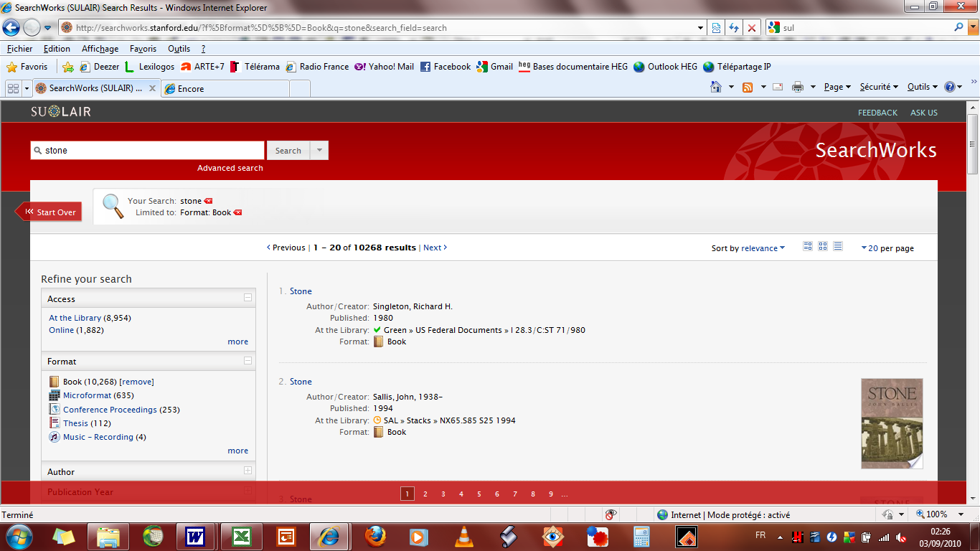Print the page using the printer icon
Screen dimensions: 980x551
tap(797, 87)
